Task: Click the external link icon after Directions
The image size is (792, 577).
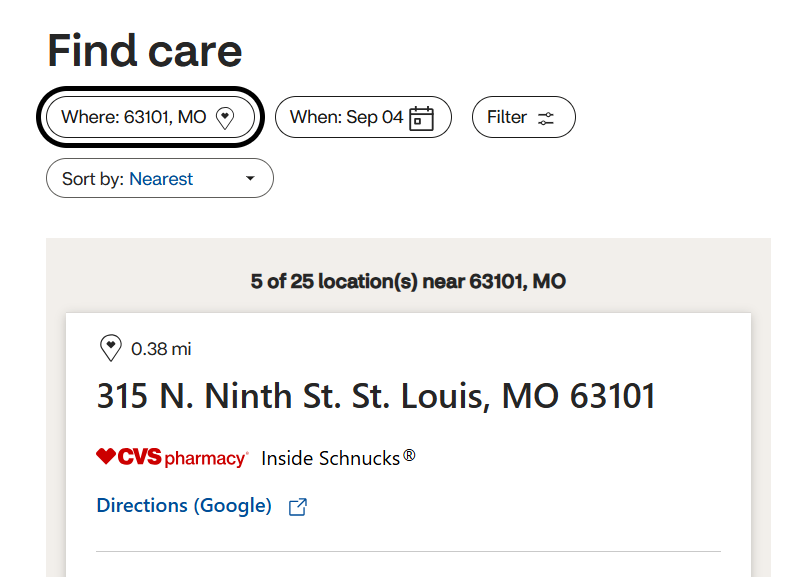Action: tap(298, 507)
